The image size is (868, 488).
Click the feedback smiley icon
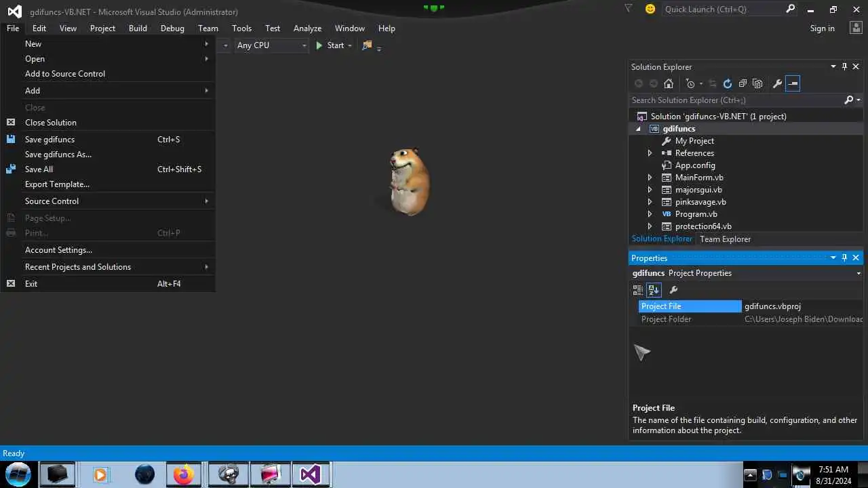tap(650, 9)
